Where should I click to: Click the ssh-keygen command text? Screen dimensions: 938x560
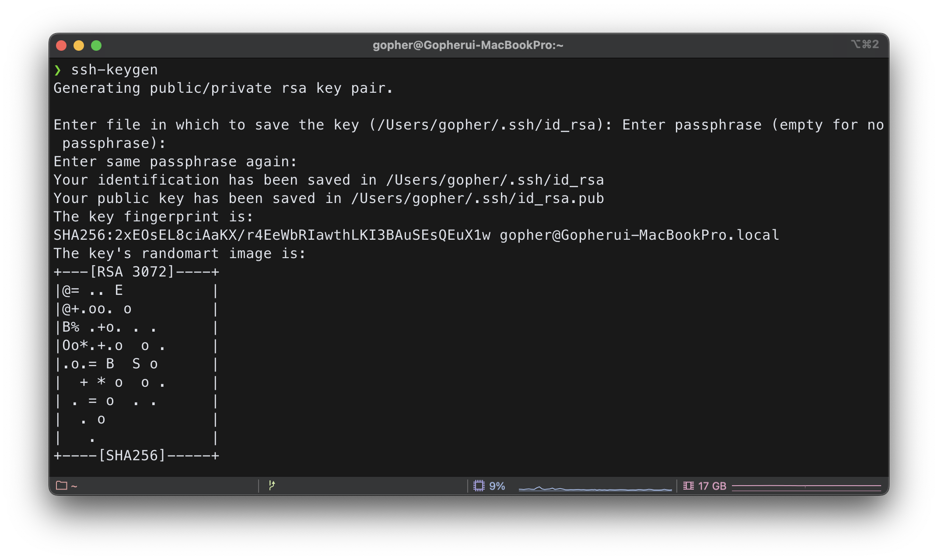pyautogui.click(x=114, y=70)
